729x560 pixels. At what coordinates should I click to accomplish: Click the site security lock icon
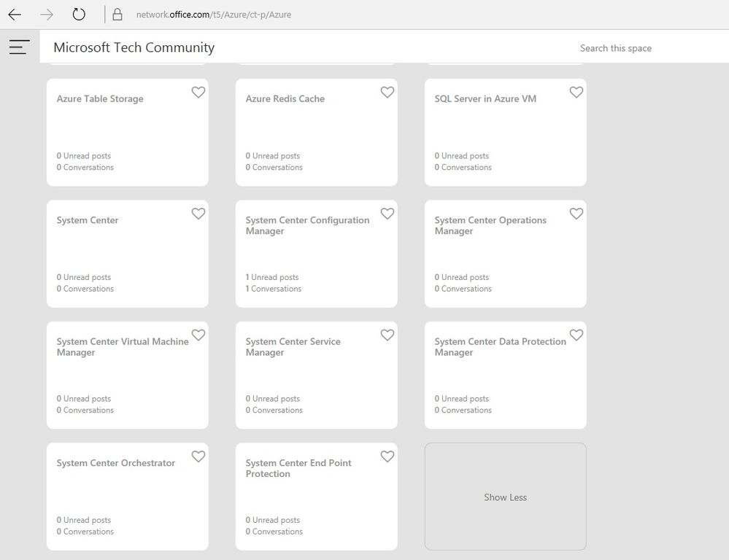tap(117, 15)
